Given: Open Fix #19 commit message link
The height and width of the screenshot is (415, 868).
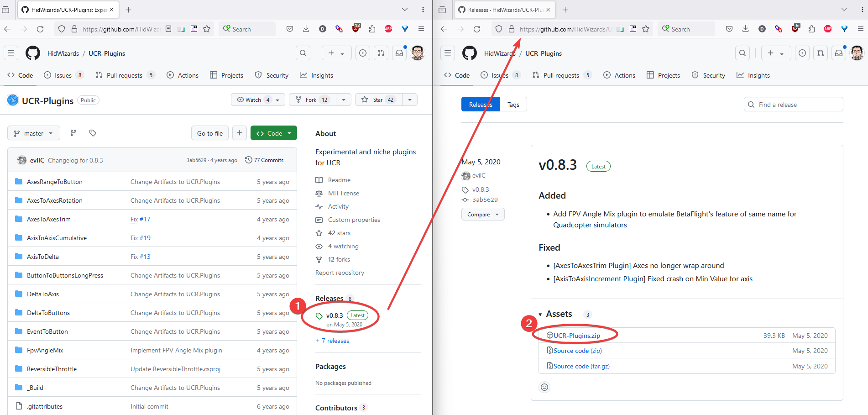Looking at the screenshot, I should (141, 238).
